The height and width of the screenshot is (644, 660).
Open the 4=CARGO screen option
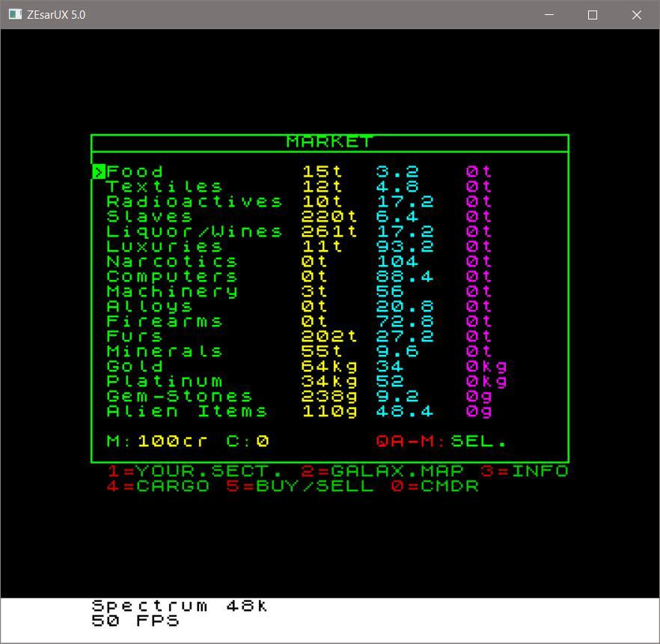click(159, 486)
